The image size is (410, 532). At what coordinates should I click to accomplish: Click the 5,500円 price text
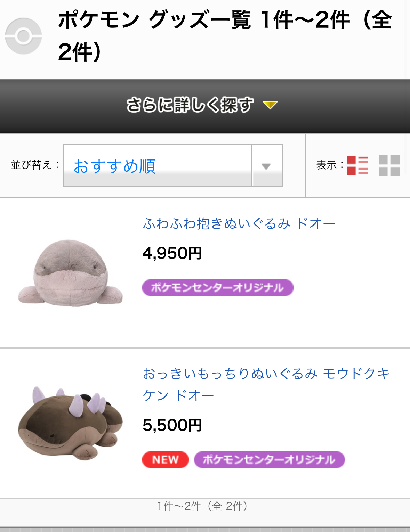click(172, 425)
